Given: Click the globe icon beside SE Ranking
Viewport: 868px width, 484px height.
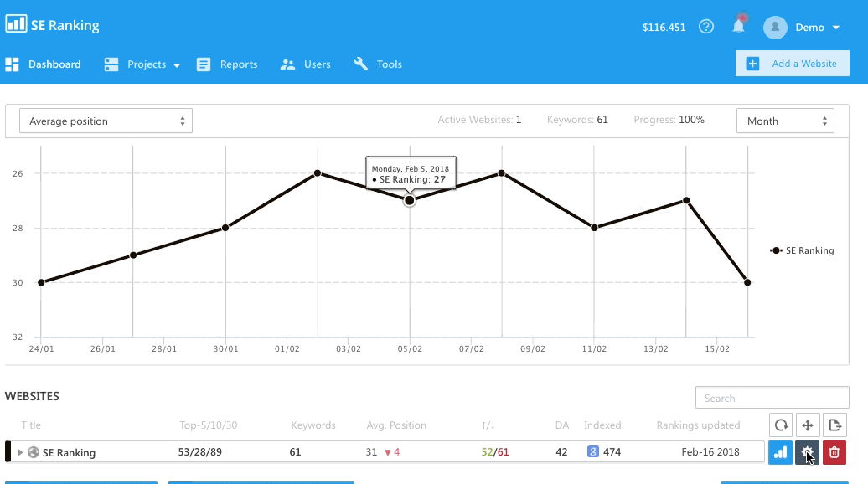Looking at the screenshot, I should coord(34,452).
